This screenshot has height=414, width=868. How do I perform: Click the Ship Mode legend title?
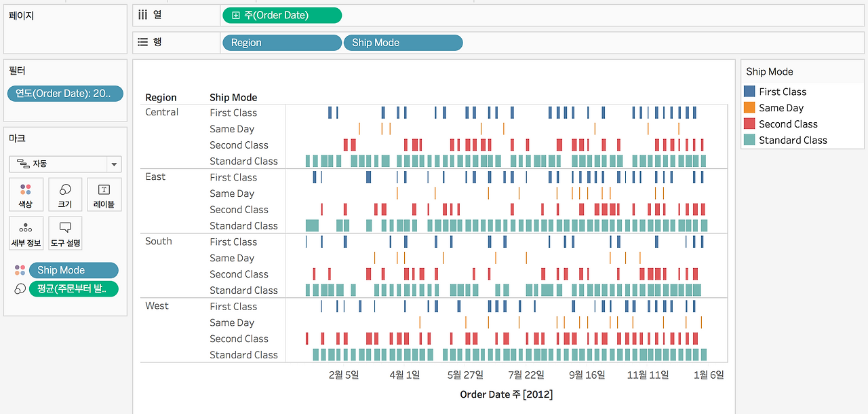[770, 71]
